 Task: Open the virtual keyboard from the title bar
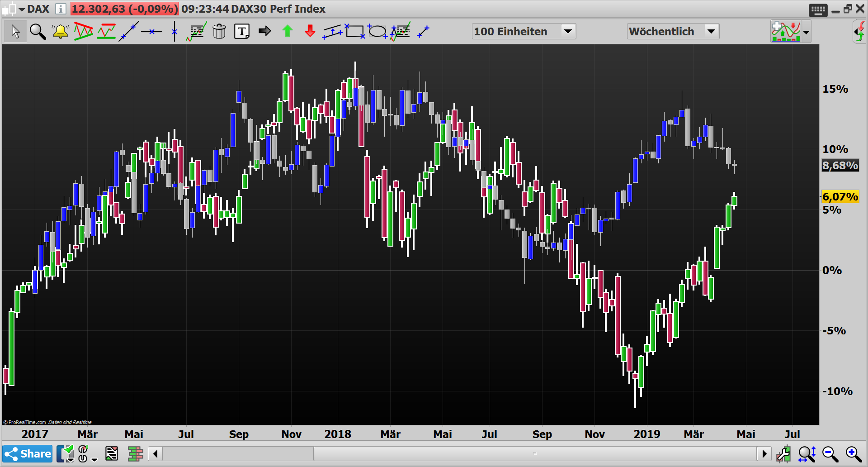click(x=817, y=10)
